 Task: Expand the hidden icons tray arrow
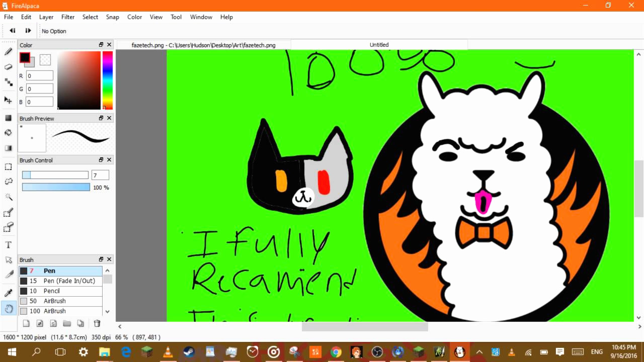479,351
